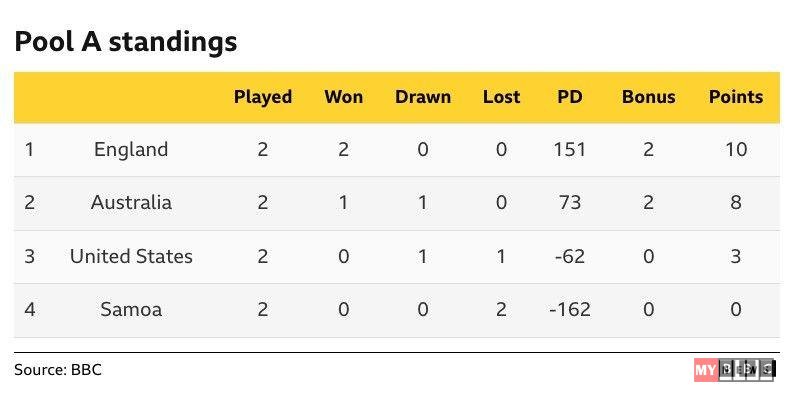Select the Australia team name
The width and height of the screenshot is (794, 402).
click(131, 203)
